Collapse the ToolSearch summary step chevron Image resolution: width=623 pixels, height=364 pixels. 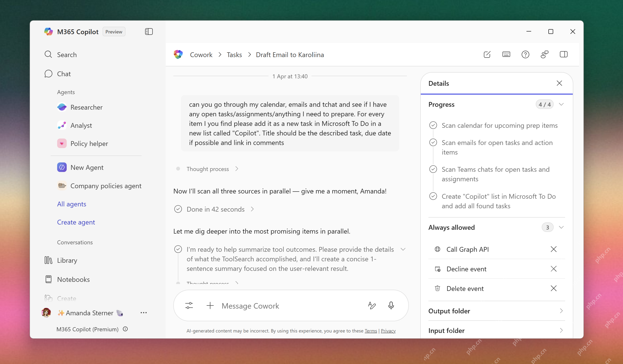(403, 249)
